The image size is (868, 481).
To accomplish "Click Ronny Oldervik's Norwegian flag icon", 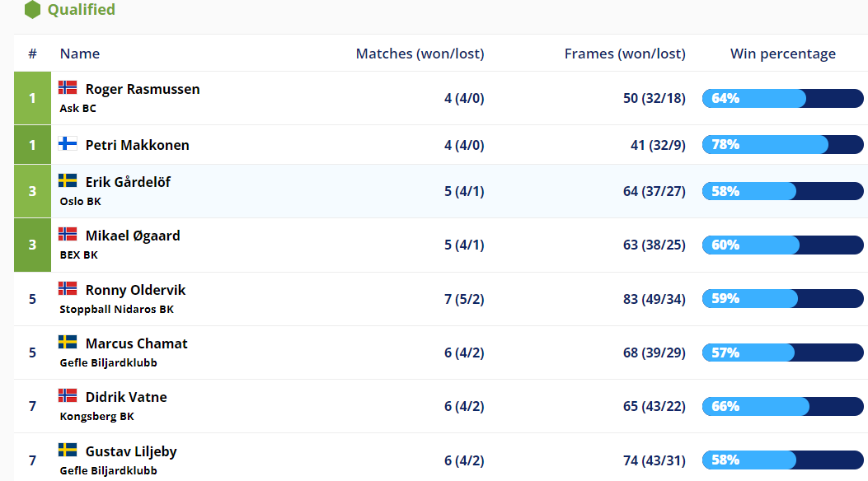I will coord(68,288).
